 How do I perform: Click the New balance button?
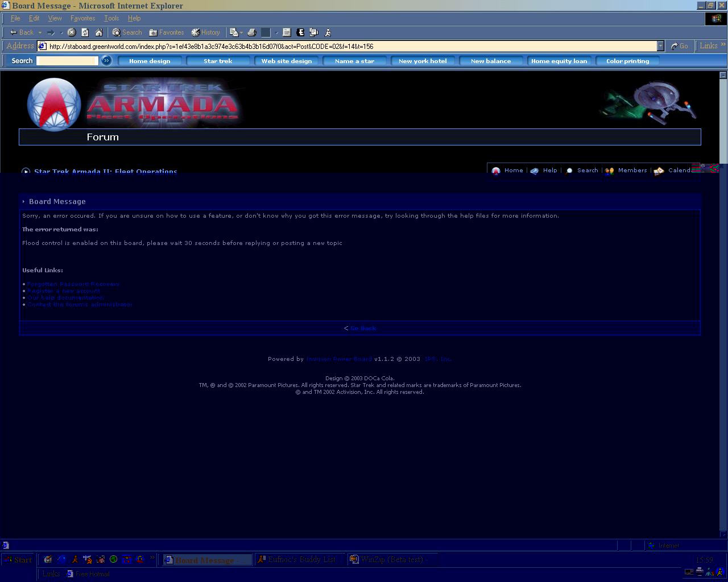[491, 61]
